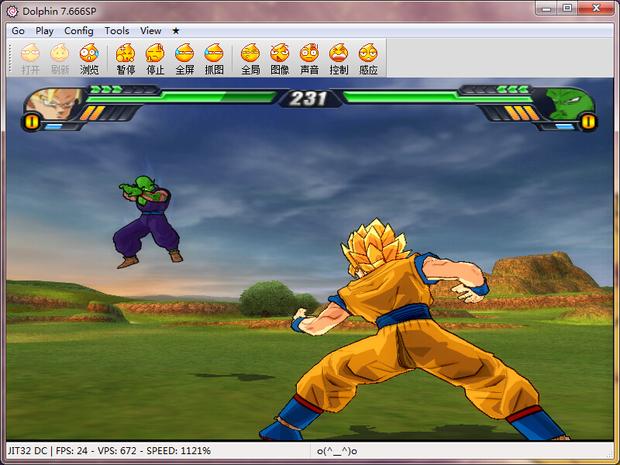Open the Tools menu

(x=117, y=31)
